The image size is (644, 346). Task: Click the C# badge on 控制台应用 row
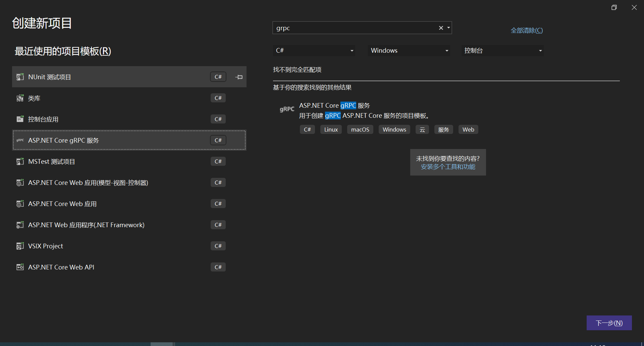coord(218,119)
